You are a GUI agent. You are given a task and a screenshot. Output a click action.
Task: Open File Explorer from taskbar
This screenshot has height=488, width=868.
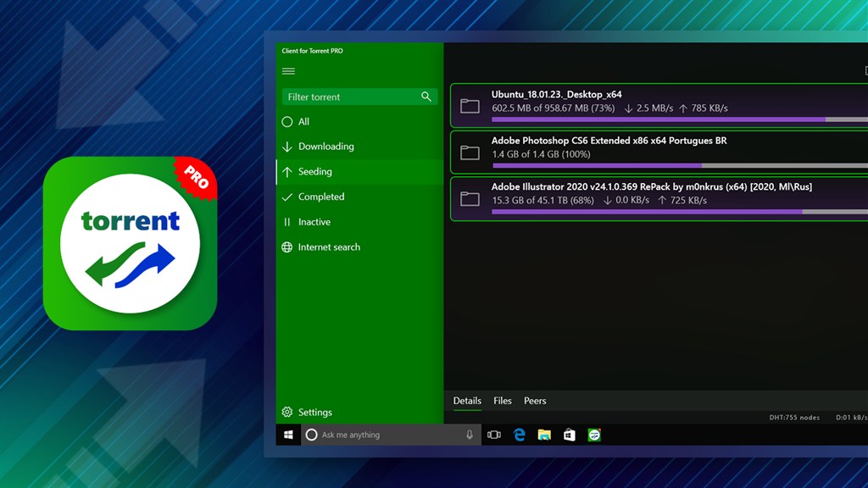click(x=544, y=435)
